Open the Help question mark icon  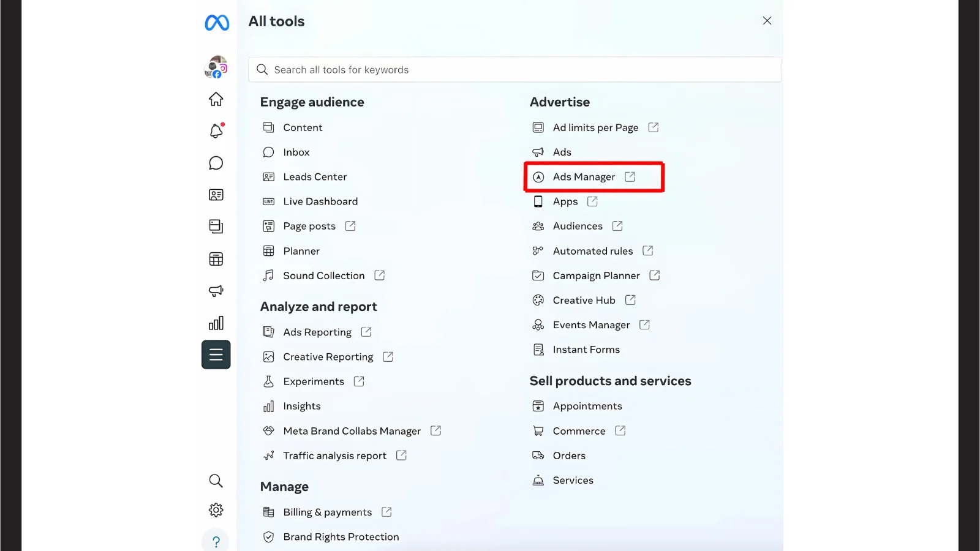tap(216, 541)
